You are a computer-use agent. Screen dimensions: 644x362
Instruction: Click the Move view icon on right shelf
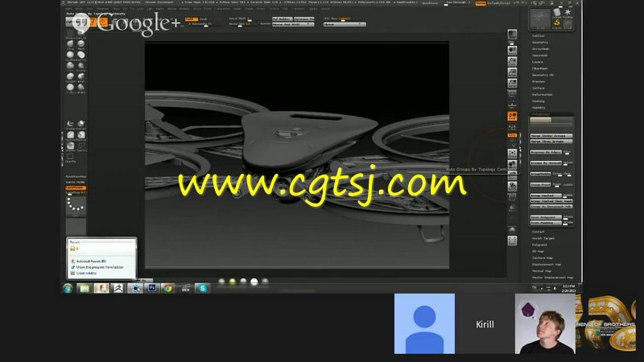tap(512, 164)
